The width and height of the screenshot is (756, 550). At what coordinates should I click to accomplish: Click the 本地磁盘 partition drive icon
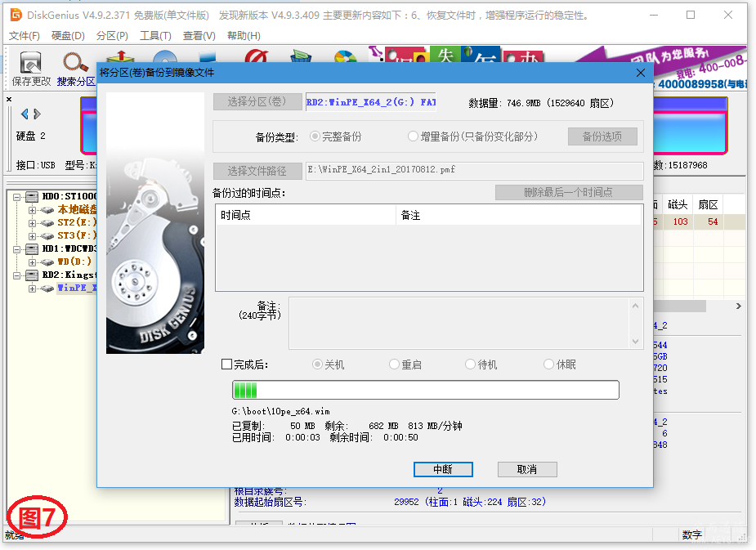pos(47,210)
